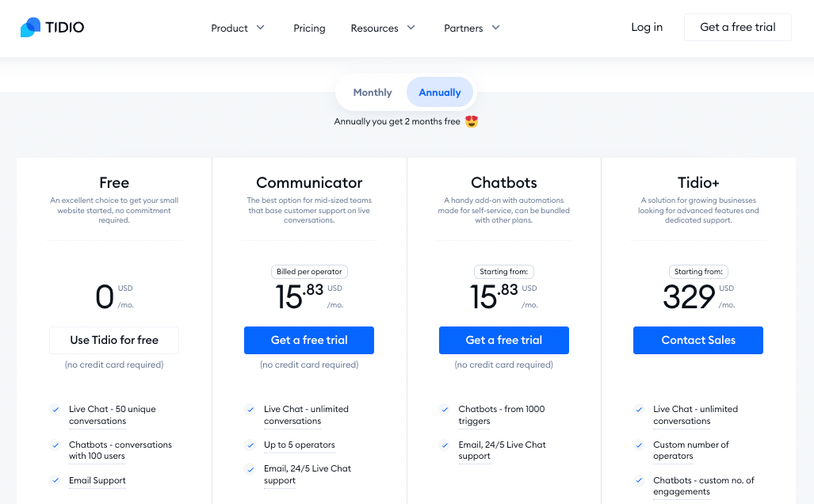
Task: Click the 0 USD price
Action: coord(114,297)
